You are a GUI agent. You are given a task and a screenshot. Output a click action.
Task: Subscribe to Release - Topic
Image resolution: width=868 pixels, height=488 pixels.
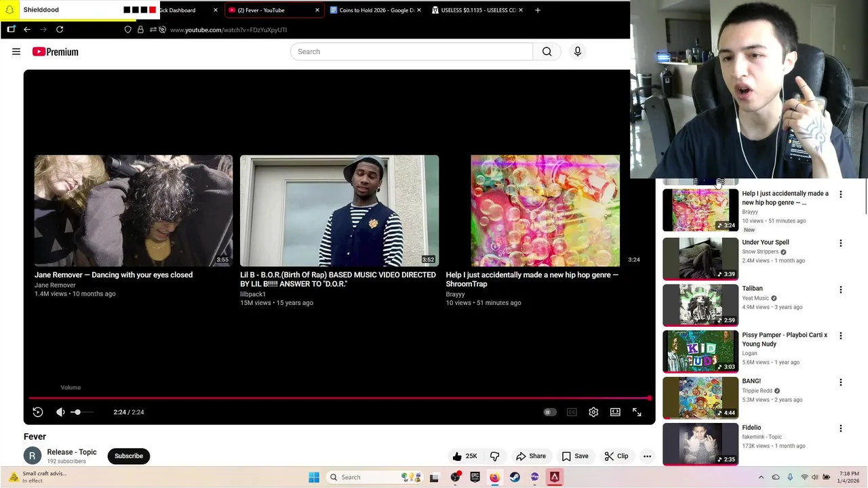pos(129,456)
